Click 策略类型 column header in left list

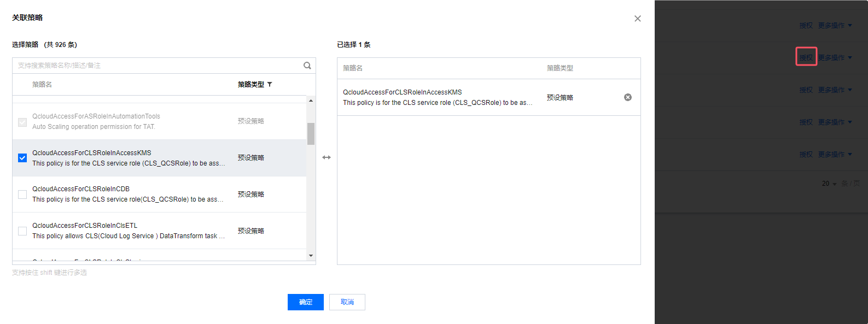(x=251, y=85)
